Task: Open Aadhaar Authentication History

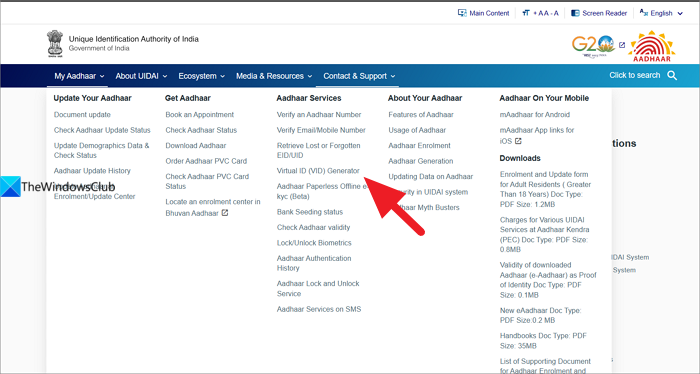Action: [x=314, y=263]
